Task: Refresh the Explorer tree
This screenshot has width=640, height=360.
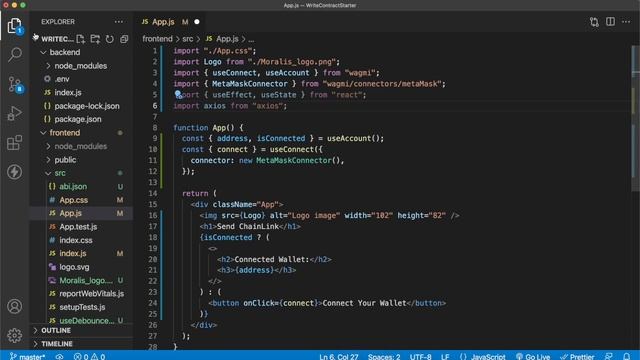Action: (x=109, y=39)
